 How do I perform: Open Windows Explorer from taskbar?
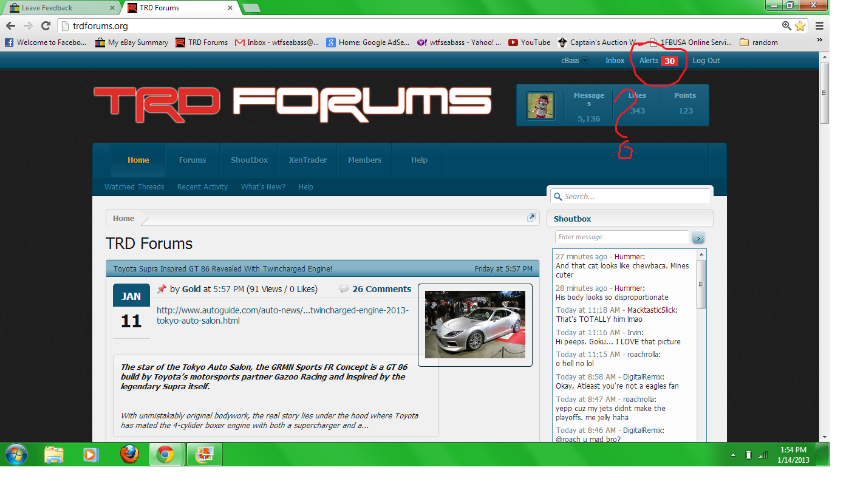[54, 454]
